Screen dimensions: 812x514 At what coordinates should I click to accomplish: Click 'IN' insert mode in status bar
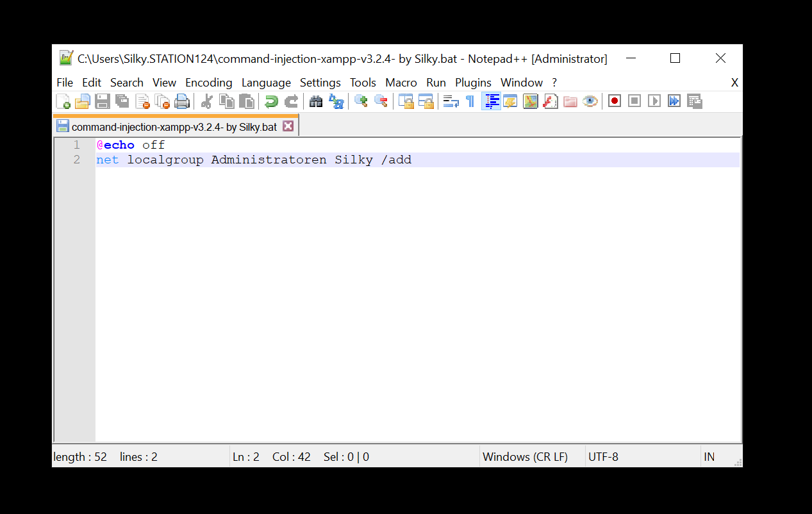point(709,457)
